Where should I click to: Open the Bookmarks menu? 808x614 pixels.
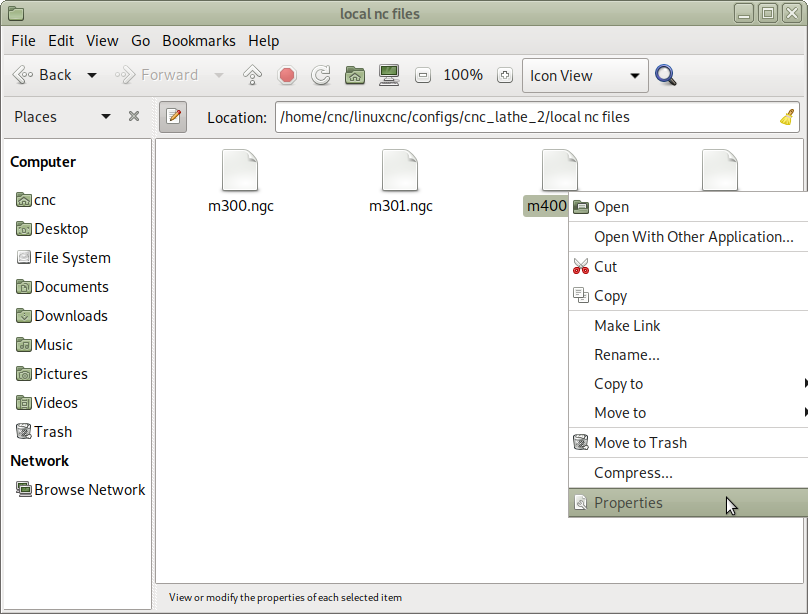coord(199,41)
